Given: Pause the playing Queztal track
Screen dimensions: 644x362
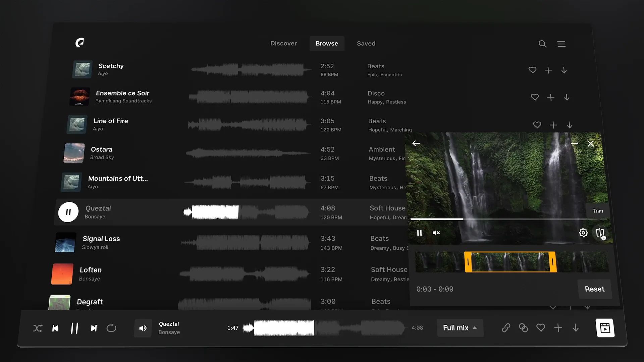Looking at the screenshot, I should tap(68, 212).
